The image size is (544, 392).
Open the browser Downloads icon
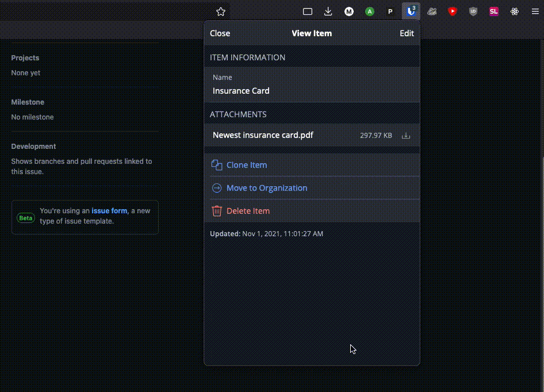coord(328,11)
